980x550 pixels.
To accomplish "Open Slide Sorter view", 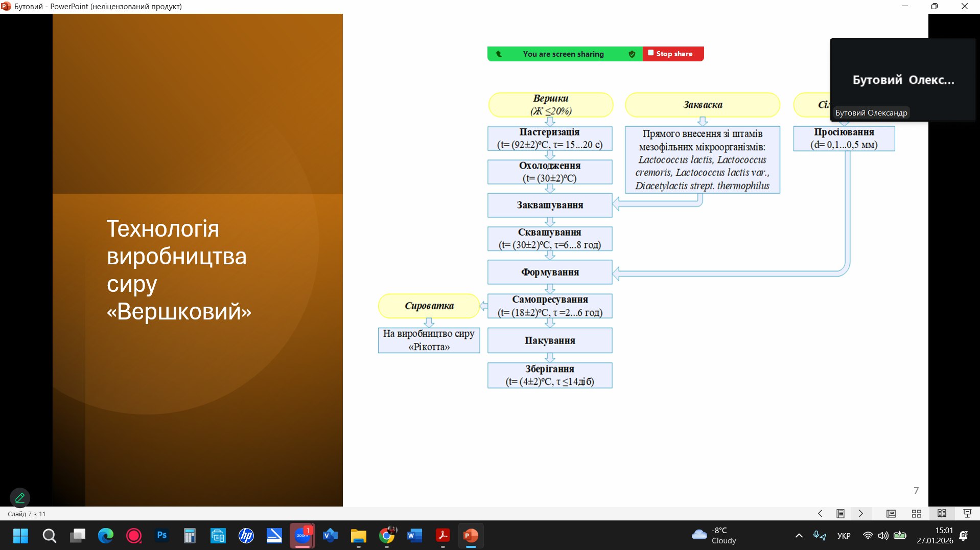I will (917, 514).
